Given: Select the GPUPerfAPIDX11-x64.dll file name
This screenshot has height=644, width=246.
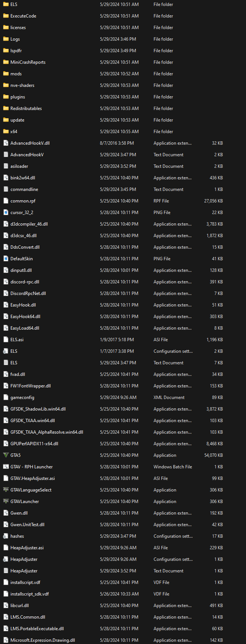Looking at the screenshot, I should 34,444.
